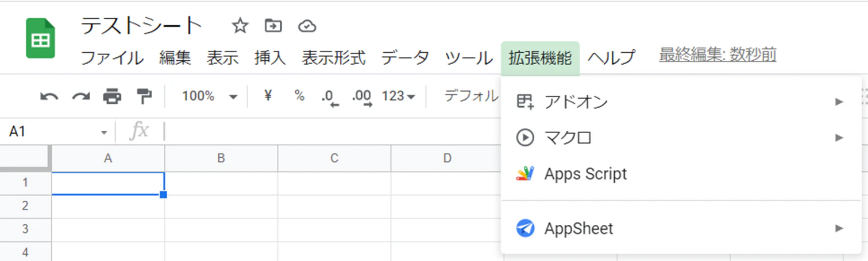This screenshot has width=868, height=261.
Task: Increase decimal places
Action: coord(362,98)
